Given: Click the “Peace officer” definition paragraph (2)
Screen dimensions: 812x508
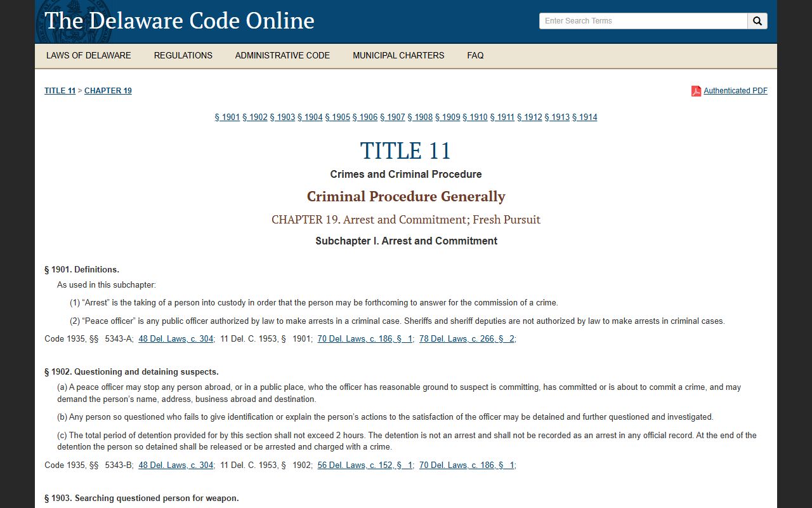Looking at the screenshot, I should click(397, 321).
